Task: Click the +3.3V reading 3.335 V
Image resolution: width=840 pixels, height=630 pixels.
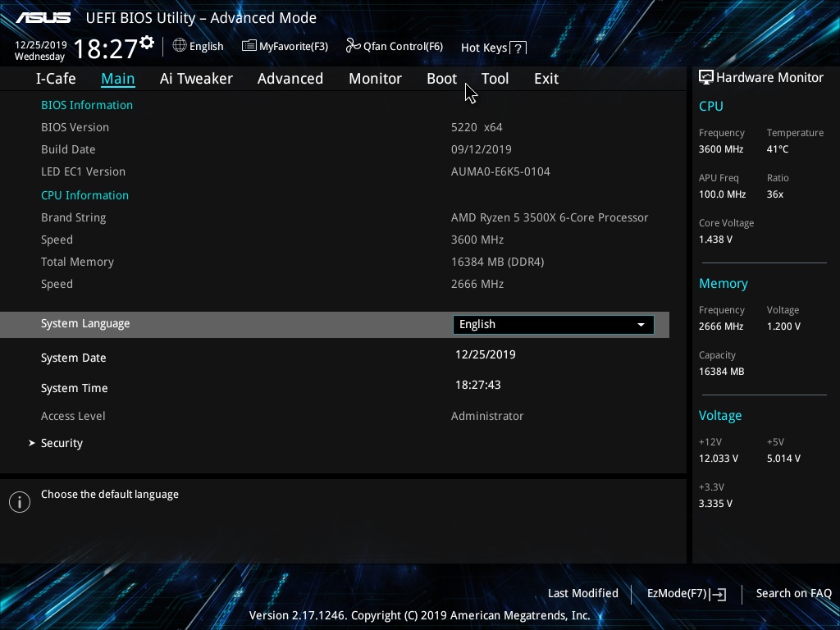Action: coord(715,504)
